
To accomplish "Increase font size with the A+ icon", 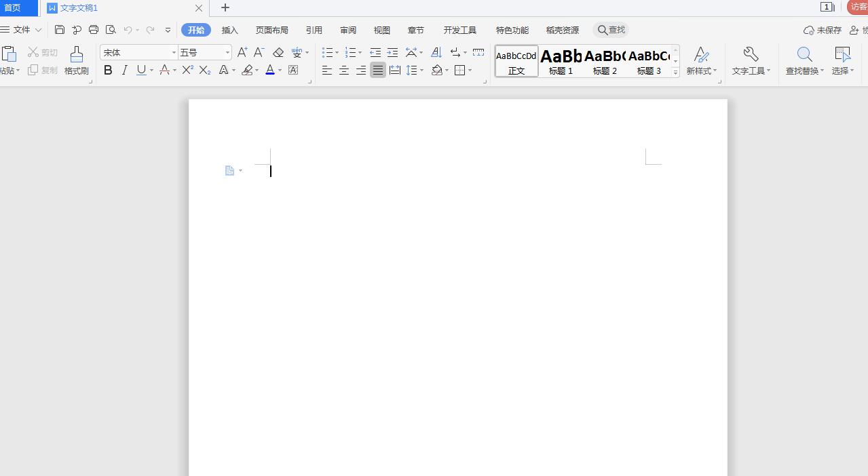I will 242,52.
